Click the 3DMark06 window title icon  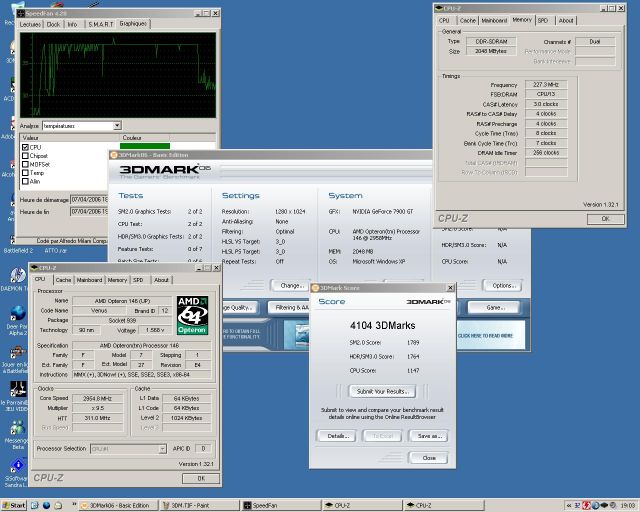click(x=114, y=155)
